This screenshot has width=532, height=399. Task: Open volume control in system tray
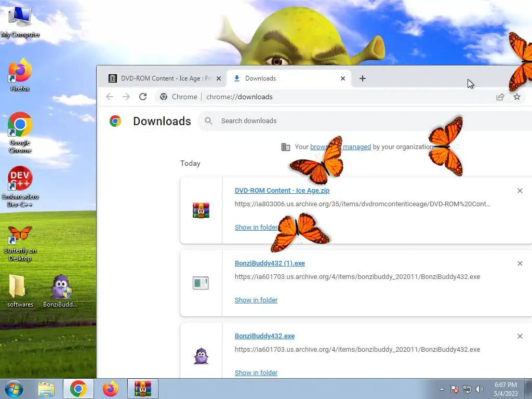480,389
